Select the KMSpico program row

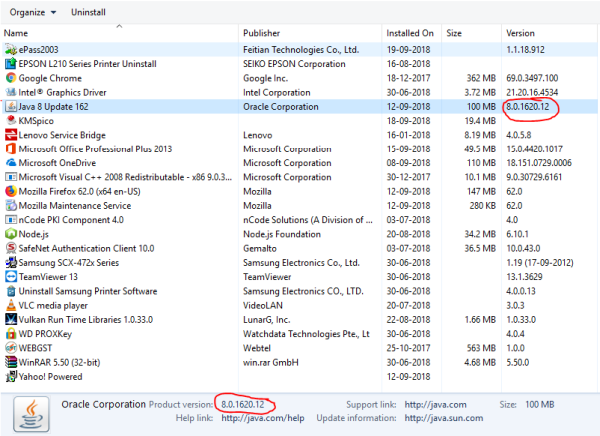point(40,120)
